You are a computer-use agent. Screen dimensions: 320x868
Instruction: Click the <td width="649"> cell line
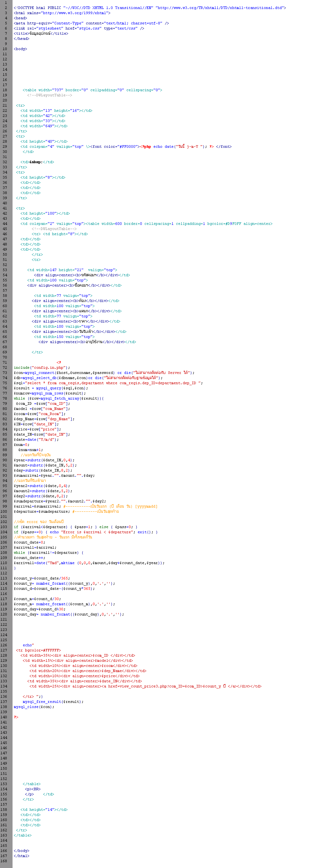click(x=44, y=126)
